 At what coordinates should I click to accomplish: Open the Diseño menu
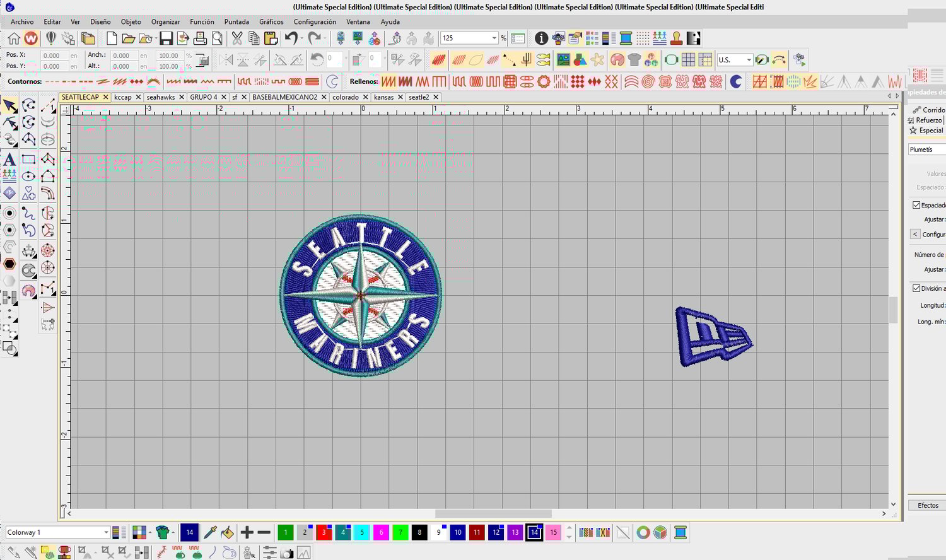pyautogui.click(x=100, y=21)
